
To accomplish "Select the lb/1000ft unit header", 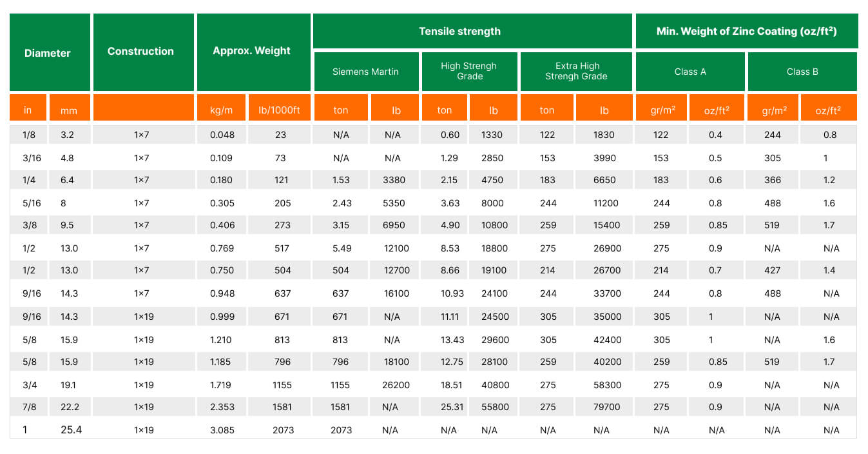I will coord(279,110).
